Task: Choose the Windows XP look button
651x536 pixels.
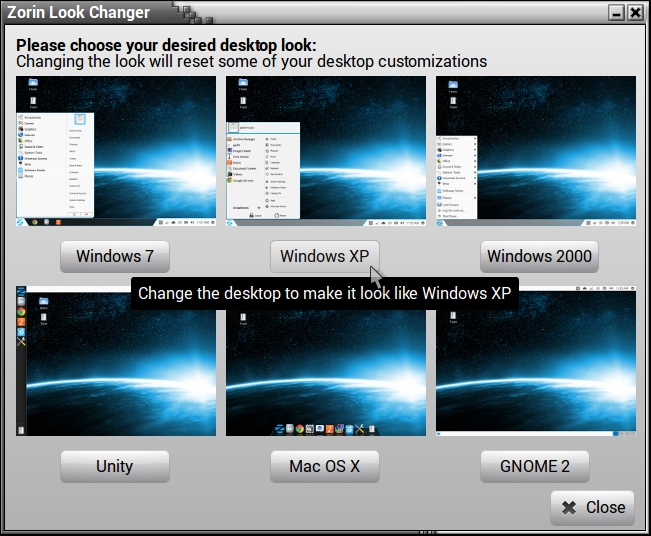Action: 324,256
